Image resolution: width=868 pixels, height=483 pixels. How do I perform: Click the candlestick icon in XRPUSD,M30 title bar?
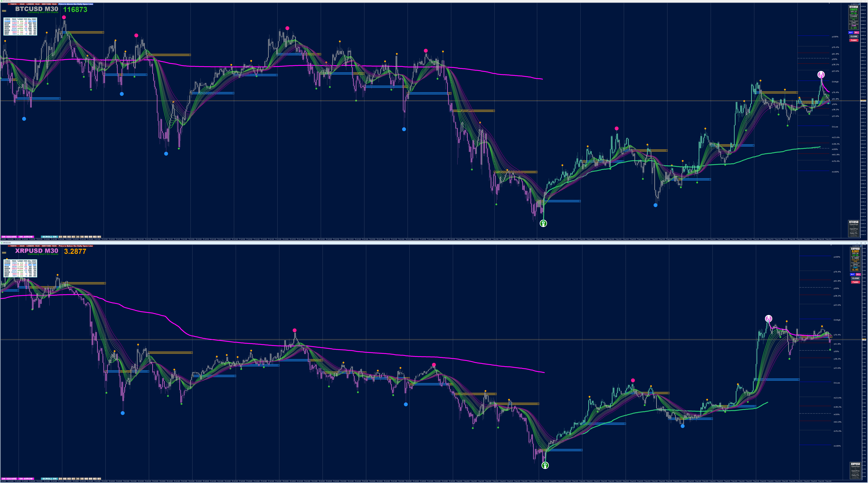[x=2, y=243]
